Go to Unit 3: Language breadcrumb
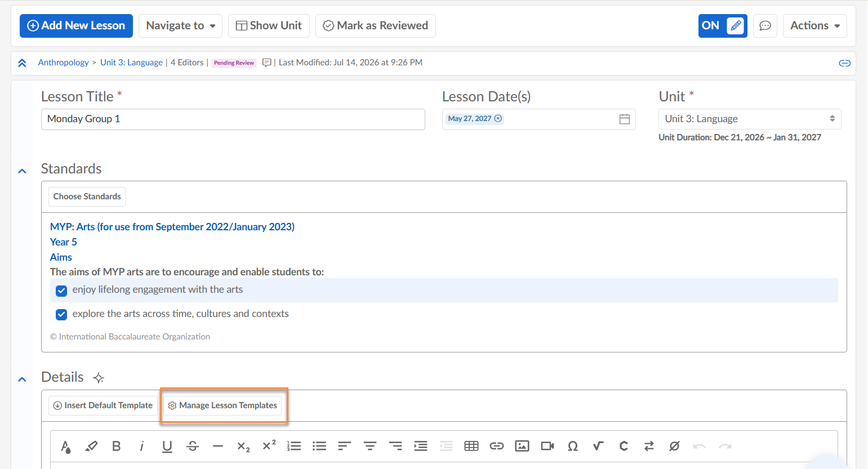 click(131, 62)
